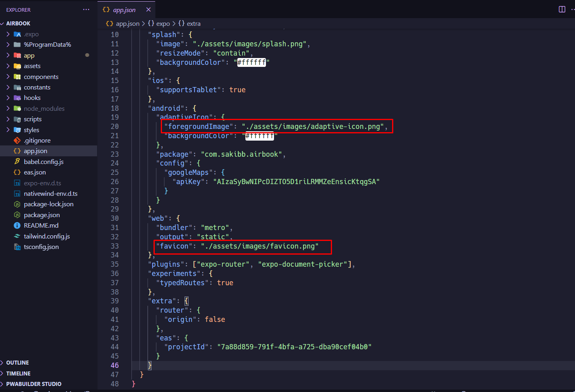The width and height of the screenshot is (575, 392).
Task: Click splash backgroundColor #ffffff color value
Action: 251,62
